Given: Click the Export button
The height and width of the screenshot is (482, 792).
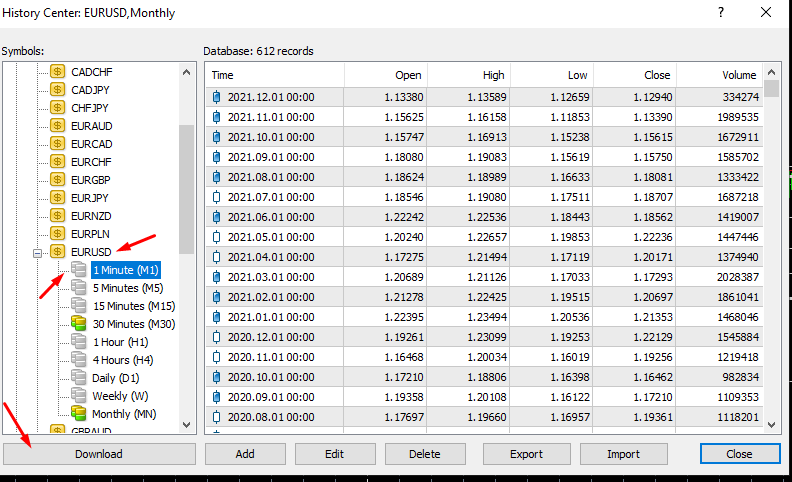Looking at the screenshot, I should [x=526, y=454].
